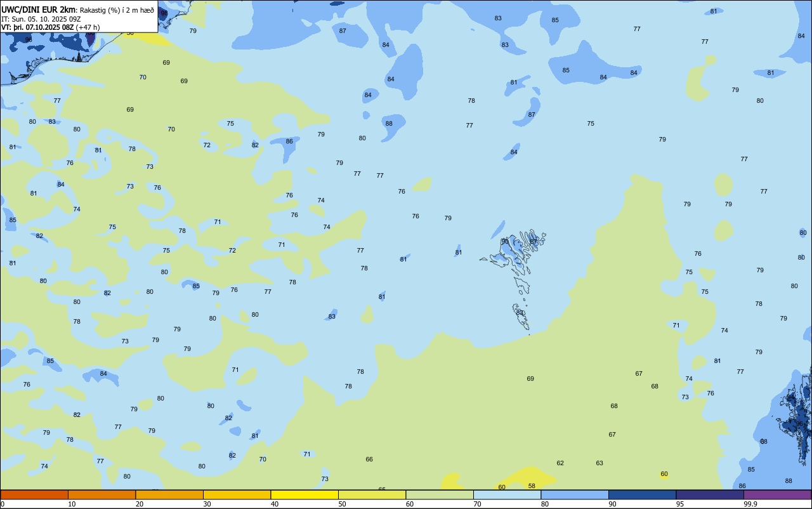This screenshot has height=509, width=812.
Task: Click the "Rakastig (%) í 2 m hæð" label
Action: [x=117, y=10]
